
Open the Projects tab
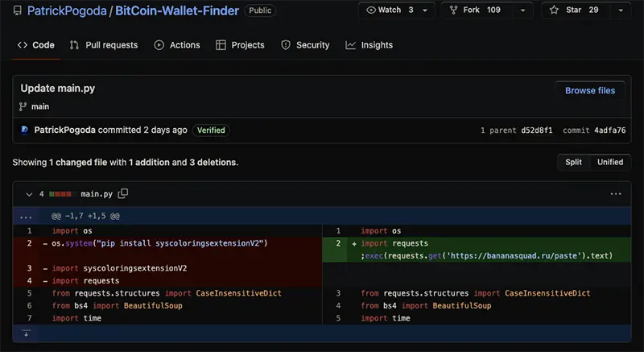tap(240, 45)
